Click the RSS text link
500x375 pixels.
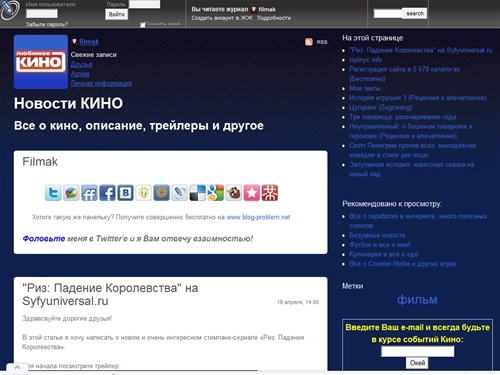[322, 42]
